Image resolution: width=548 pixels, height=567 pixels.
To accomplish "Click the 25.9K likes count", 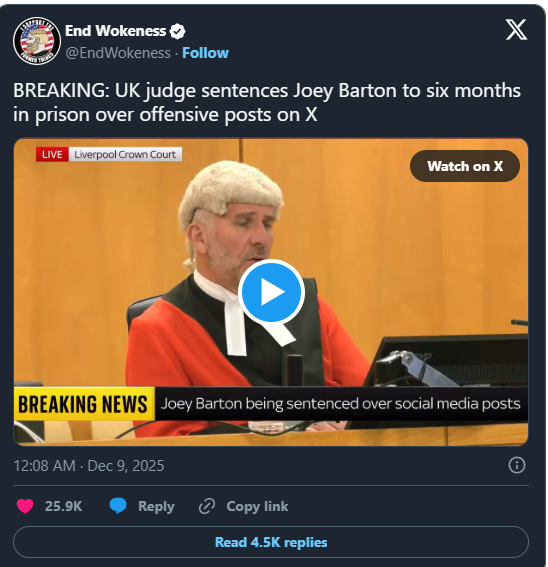I will pyautogui.click(x=64, y=506).
